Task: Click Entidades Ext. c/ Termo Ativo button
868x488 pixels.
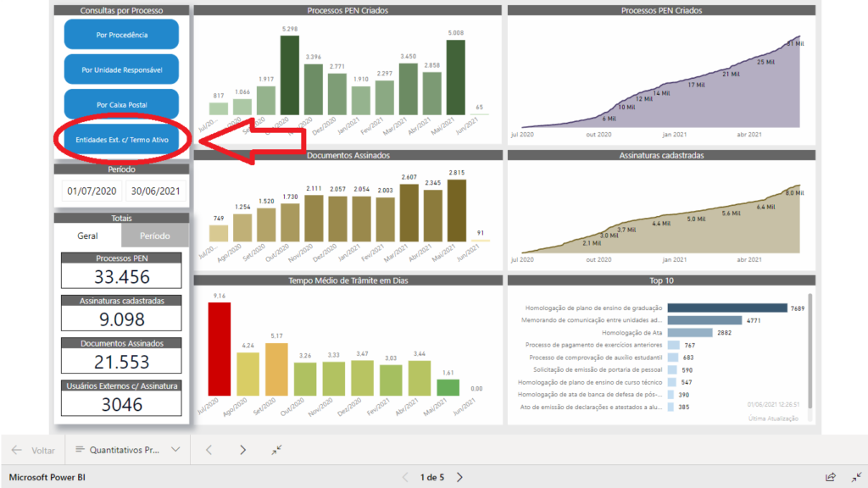Action: 121,139
